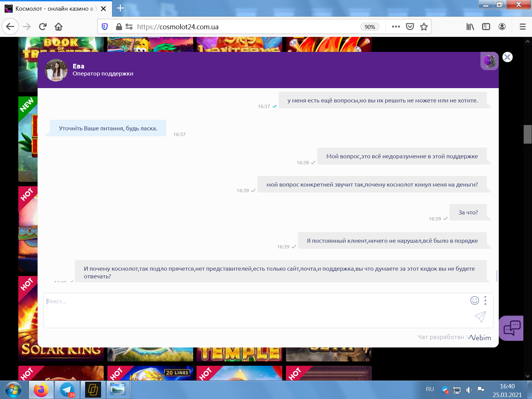Open volume control in system tray

click(x=469, y=390)
